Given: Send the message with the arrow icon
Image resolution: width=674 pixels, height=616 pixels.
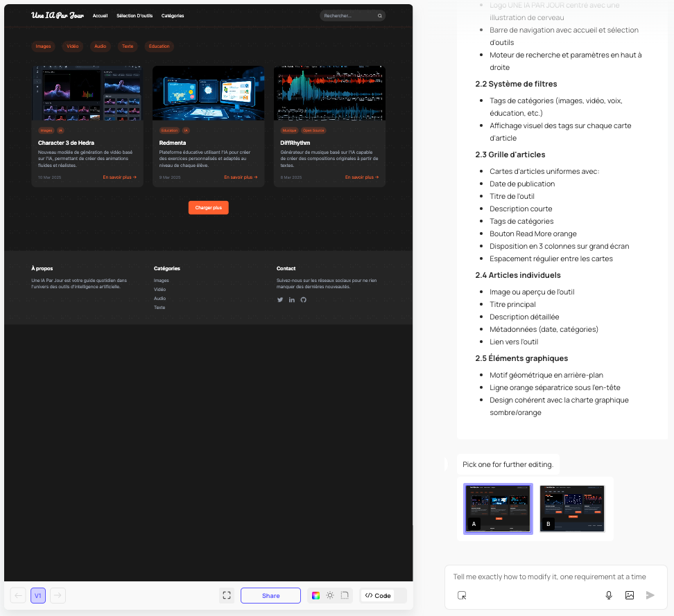Looking at the screenshot, I should click(650, 595).
